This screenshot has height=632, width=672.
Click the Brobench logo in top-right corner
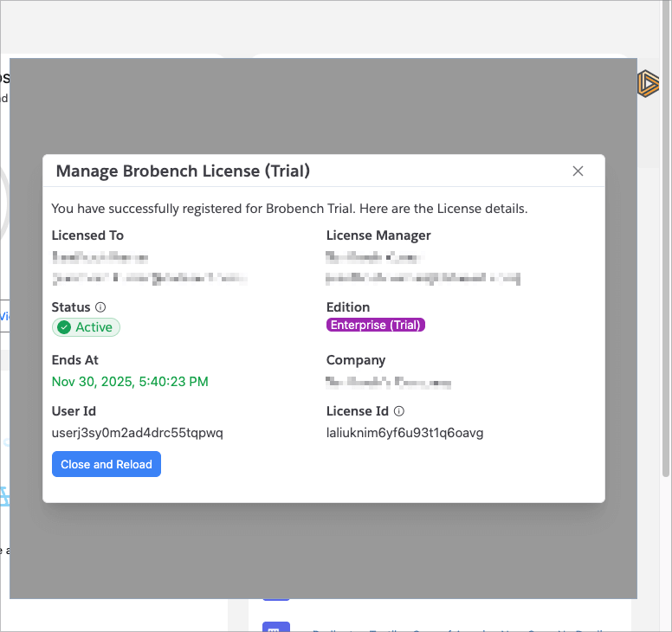click(648, 83)
